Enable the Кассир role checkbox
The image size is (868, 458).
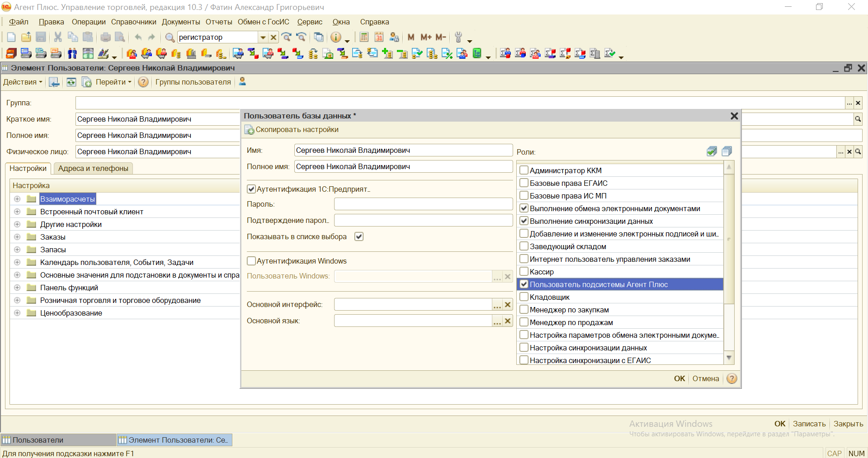[x=524, y=272]
